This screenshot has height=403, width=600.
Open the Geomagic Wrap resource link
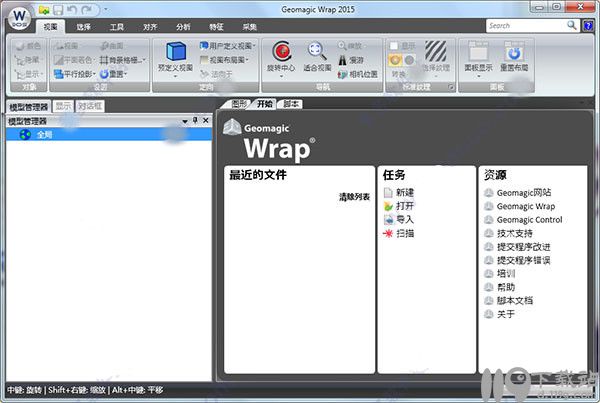(x=526, y=206)
